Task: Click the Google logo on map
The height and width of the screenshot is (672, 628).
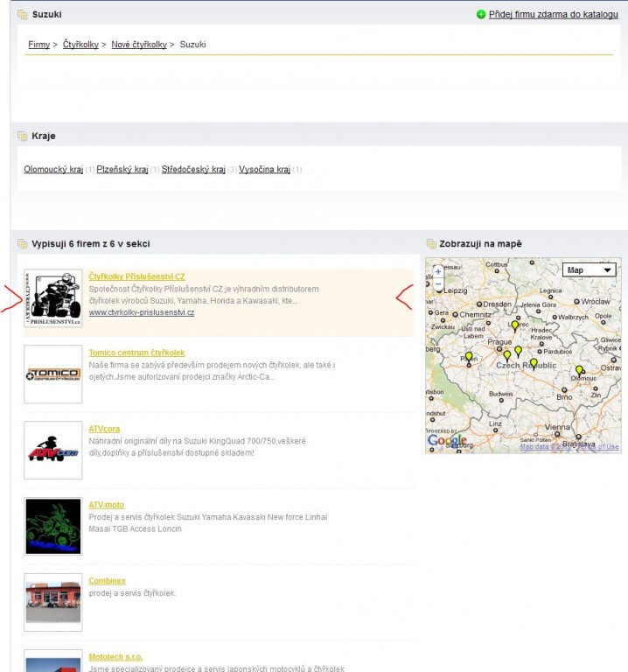Action: [x=447, y=440]
